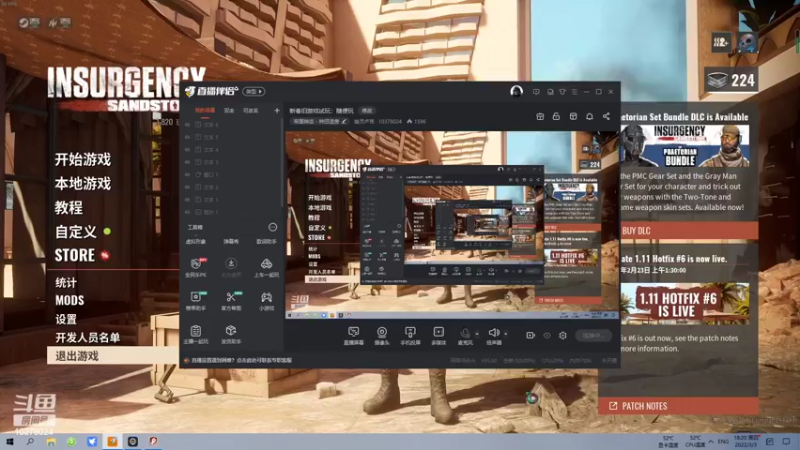Image resolution: width=800 pixels, height=450 pixels.
Task: Open the hamburger menu in title bar
Action: (574, 92)
